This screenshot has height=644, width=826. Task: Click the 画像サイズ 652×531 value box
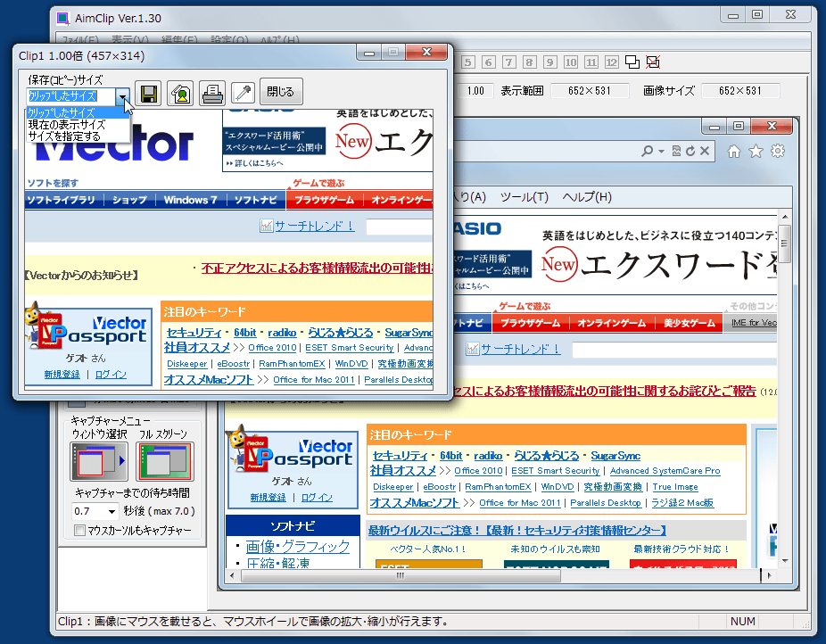pyautogui.click(x=740, y=91)
